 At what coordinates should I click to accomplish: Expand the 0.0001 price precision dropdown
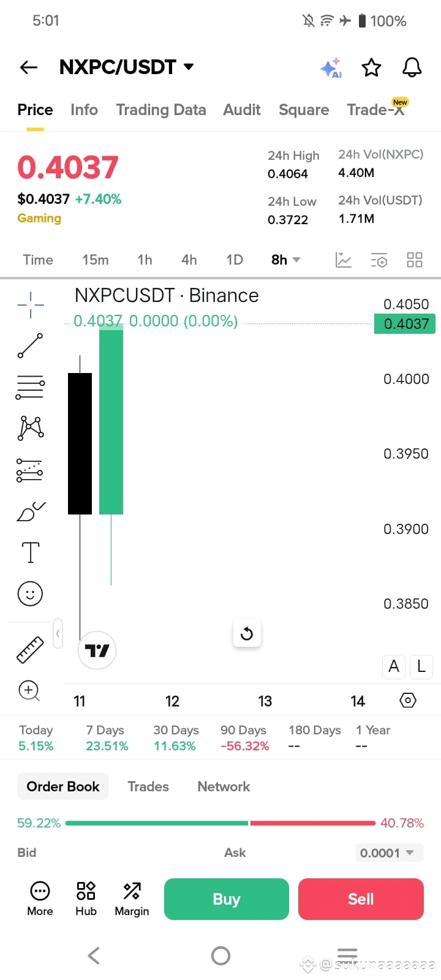click(389, 853)
